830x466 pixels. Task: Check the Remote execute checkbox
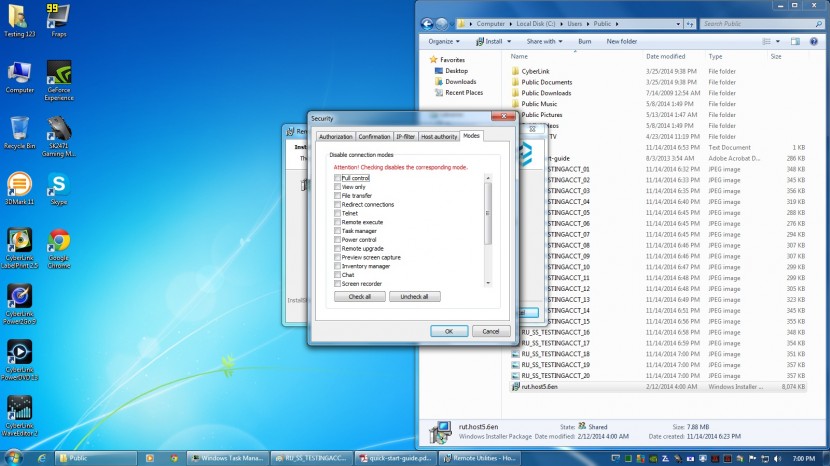click(x=337, y=222)
